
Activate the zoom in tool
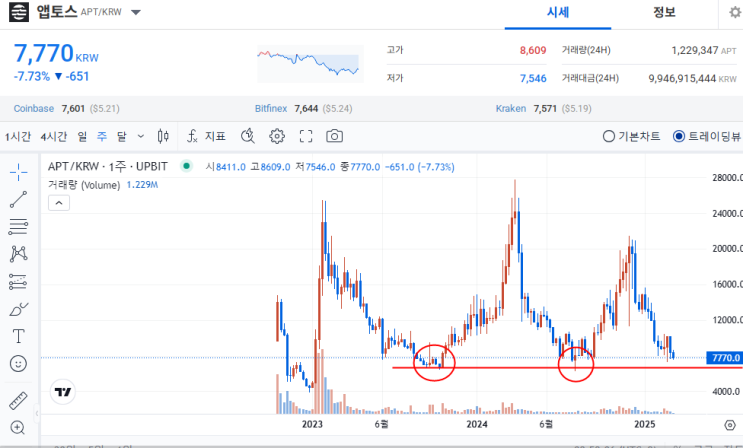(x=18, y=428)
